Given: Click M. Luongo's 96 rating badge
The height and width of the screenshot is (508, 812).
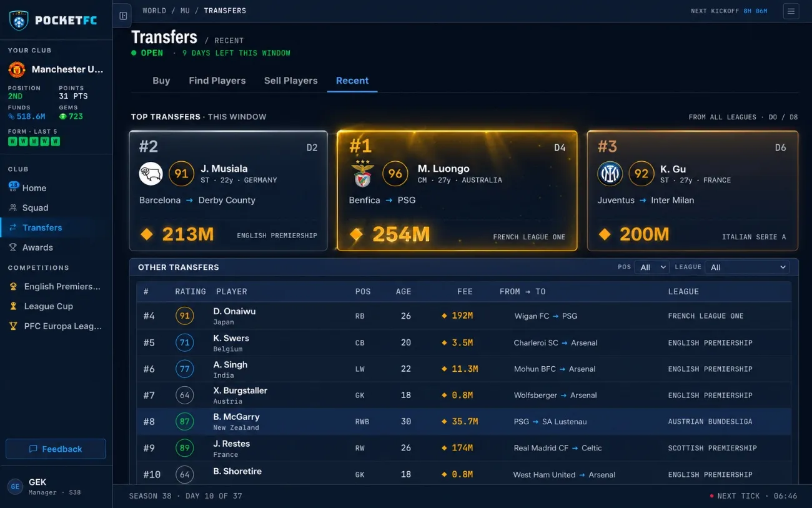Looking at the screenshot, I should pyautogui.click(x=395, y=174).
